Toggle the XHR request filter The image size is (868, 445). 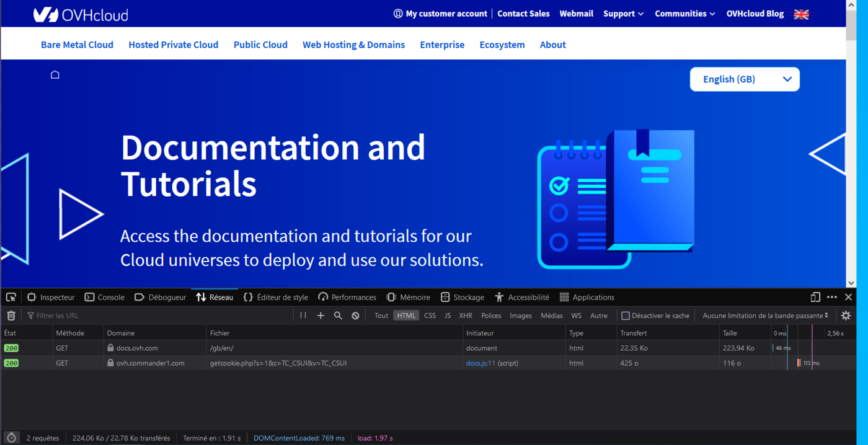[x=466, y=315]
